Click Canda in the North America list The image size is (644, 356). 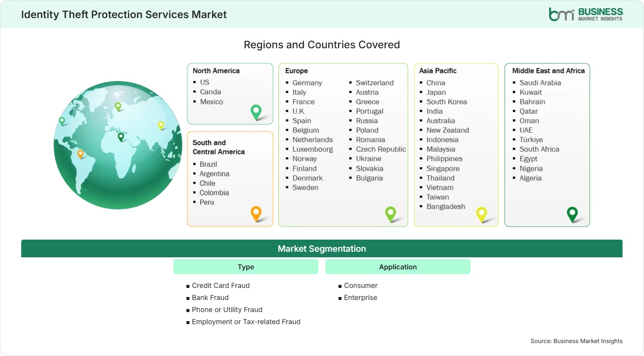click(210, 92)
